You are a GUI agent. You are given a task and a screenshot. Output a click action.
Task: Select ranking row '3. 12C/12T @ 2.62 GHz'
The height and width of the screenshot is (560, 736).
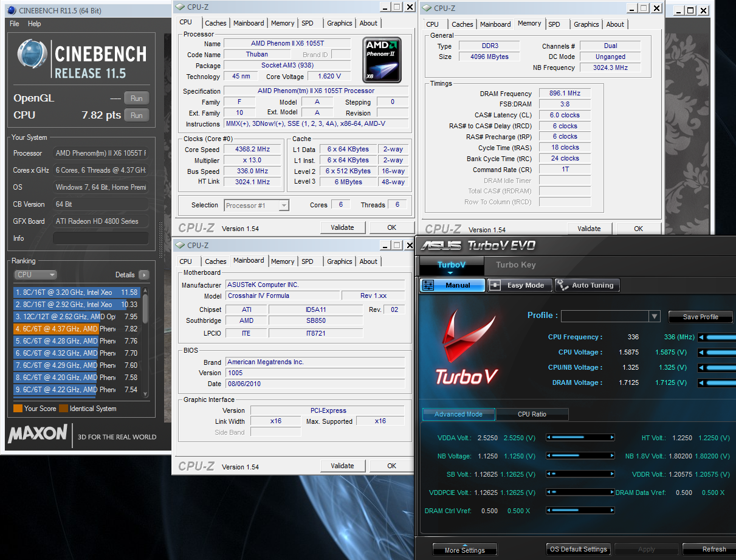tap(77, 317)
